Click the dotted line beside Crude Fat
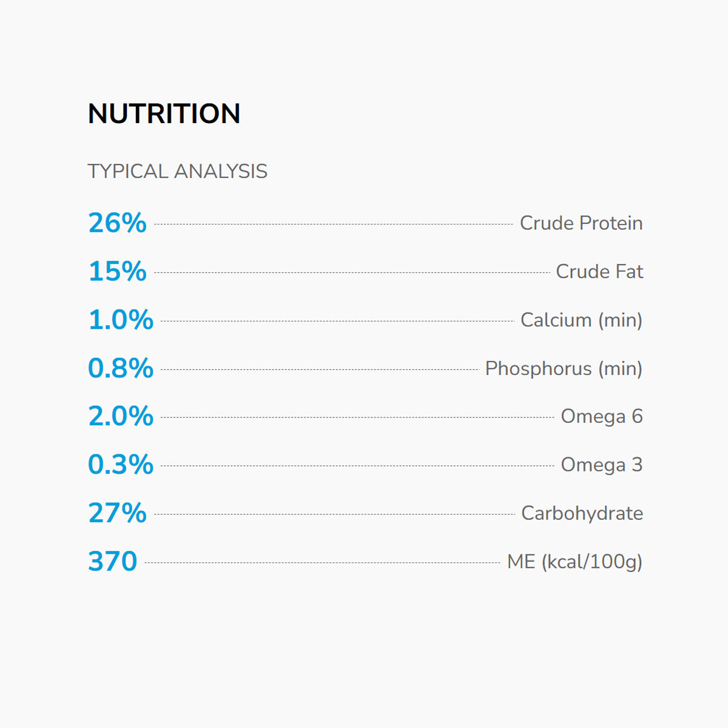Image resolution: width=728 pixels, height=728 pixels. pos(352,273)
